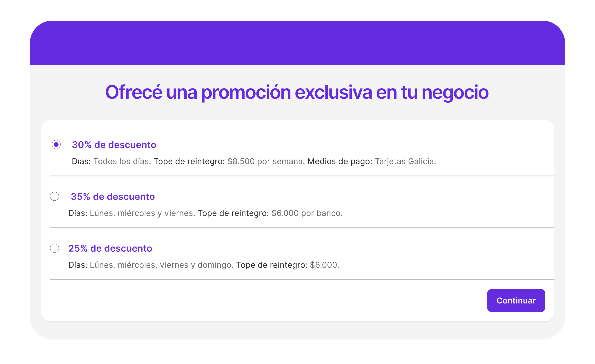The height and width of the screenshot is (364, 595).
Task: Confirm selection by pressing Continuar
Action: pyautogui.click(x=516, y=300)
